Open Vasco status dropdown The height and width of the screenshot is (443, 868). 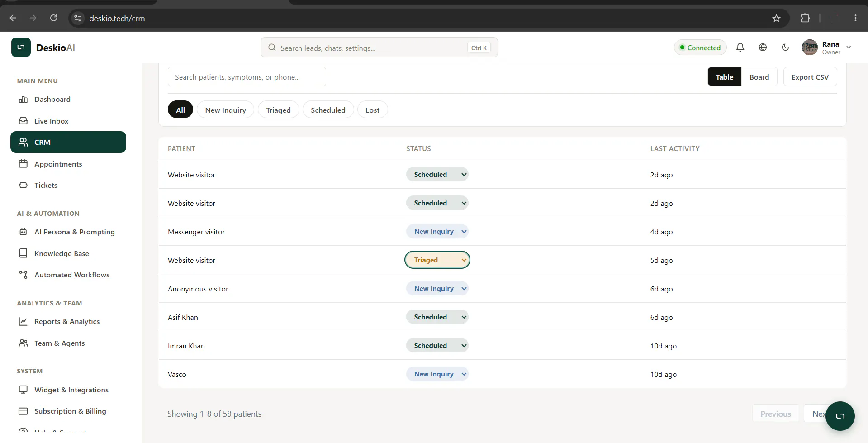click(x=437, y=374)
